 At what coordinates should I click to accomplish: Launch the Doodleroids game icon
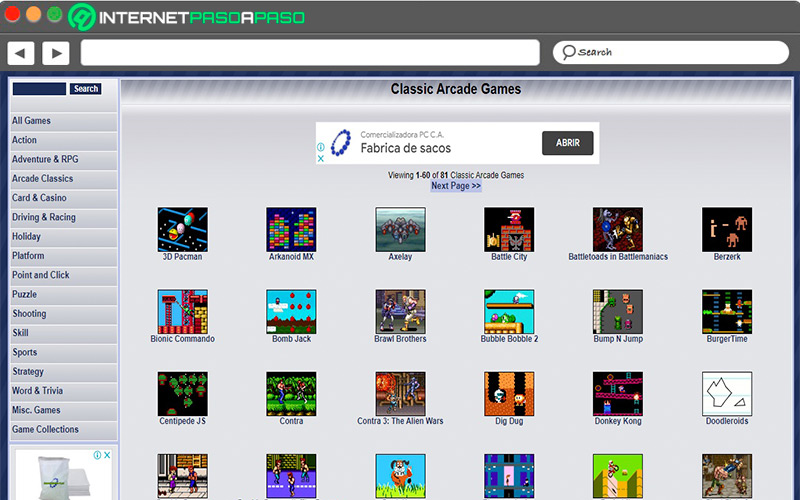727,394
